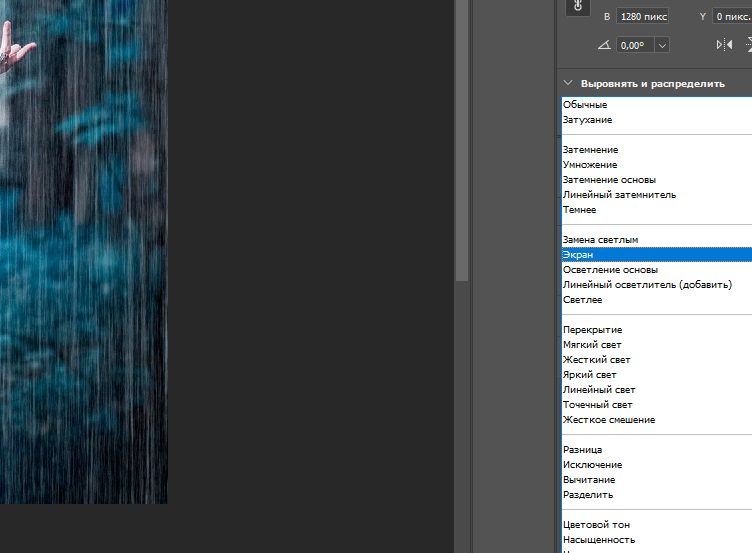752x553 pixels.
Task: Choose Экран from the blend list
Action: coord(578,255)
